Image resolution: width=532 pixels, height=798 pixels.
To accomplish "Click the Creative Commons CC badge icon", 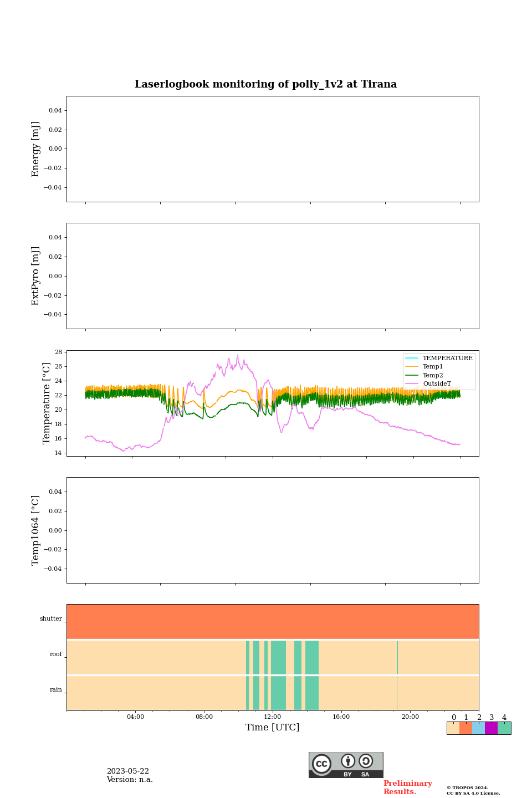I will (321, 764).
